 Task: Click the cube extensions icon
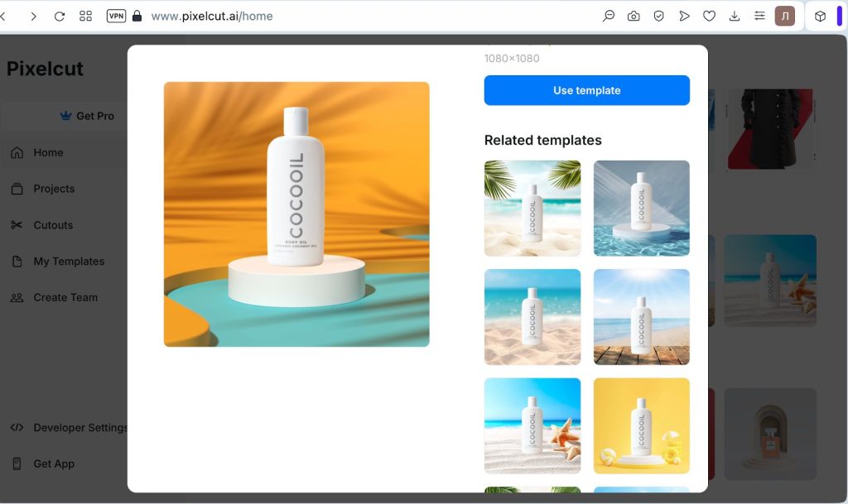point(820,17)
